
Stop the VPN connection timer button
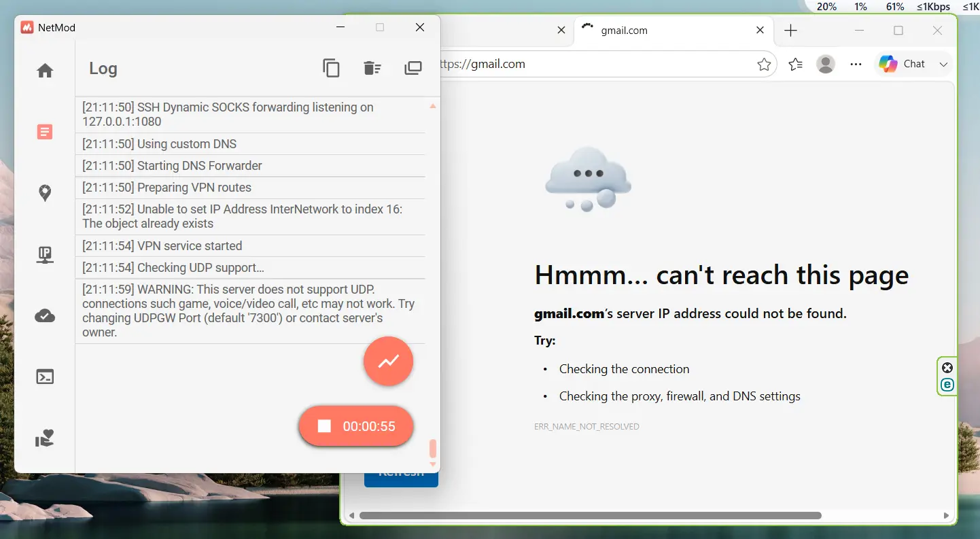pyautogui.click(x=356, y=426)
